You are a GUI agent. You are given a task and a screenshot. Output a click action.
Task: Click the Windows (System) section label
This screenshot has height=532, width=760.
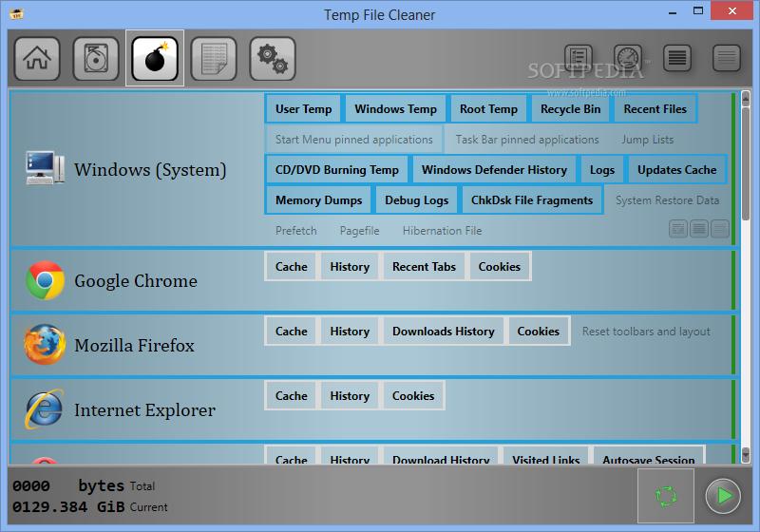tap(150, 170)
